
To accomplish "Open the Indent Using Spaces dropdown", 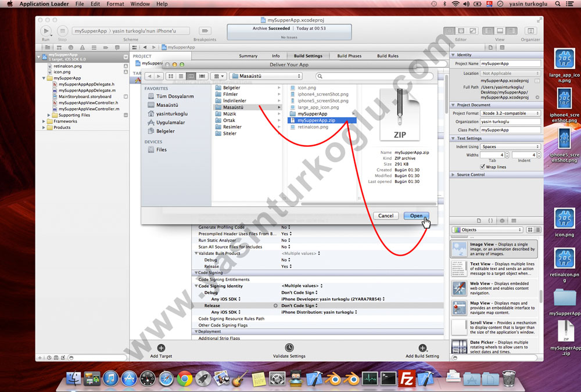I will click(x=510, y=147).
